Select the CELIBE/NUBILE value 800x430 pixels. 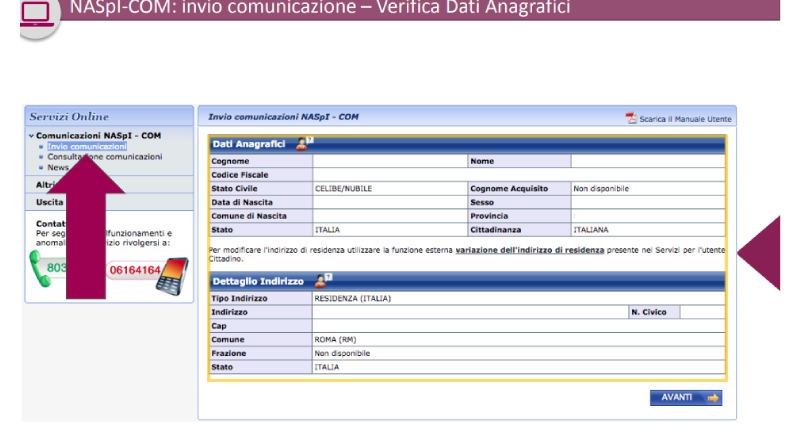click(343, 189)
